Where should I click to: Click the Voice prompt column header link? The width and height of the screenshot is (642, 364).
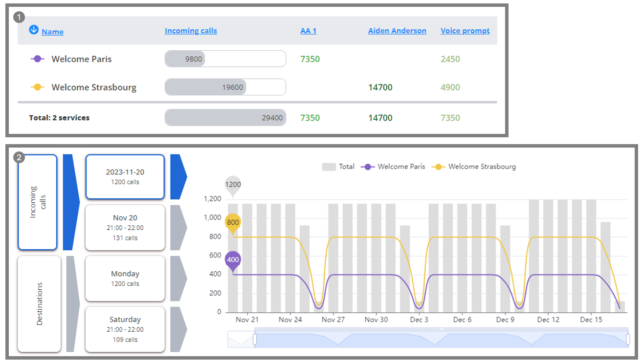point(465,31)
